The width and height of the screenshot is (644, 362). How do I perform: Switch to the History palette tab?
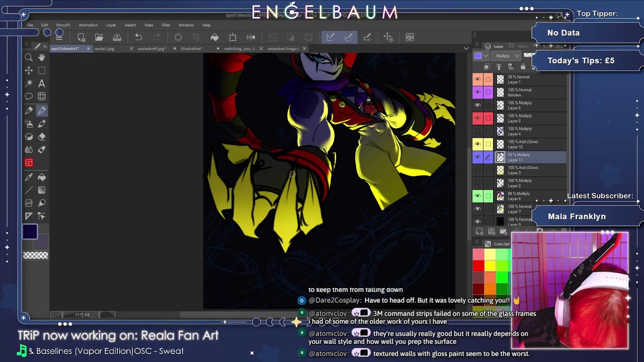pos(523,46)
